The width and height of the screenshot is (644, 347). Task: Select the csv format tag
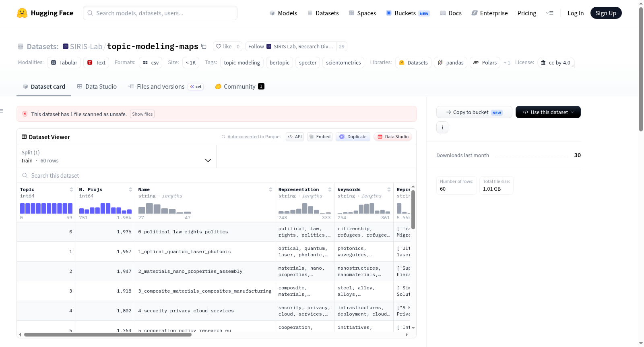click(151, 62)
